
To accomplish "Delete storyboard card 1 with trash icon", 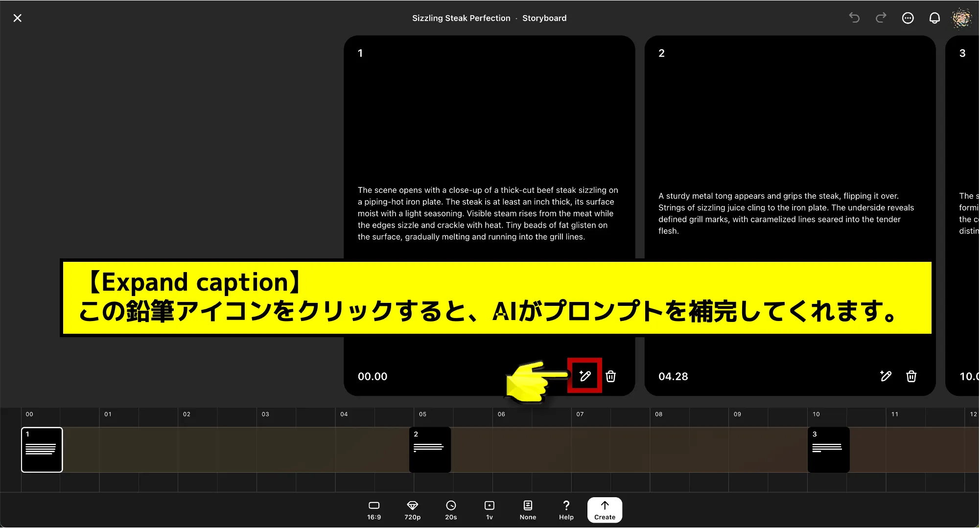I will 611,376.
